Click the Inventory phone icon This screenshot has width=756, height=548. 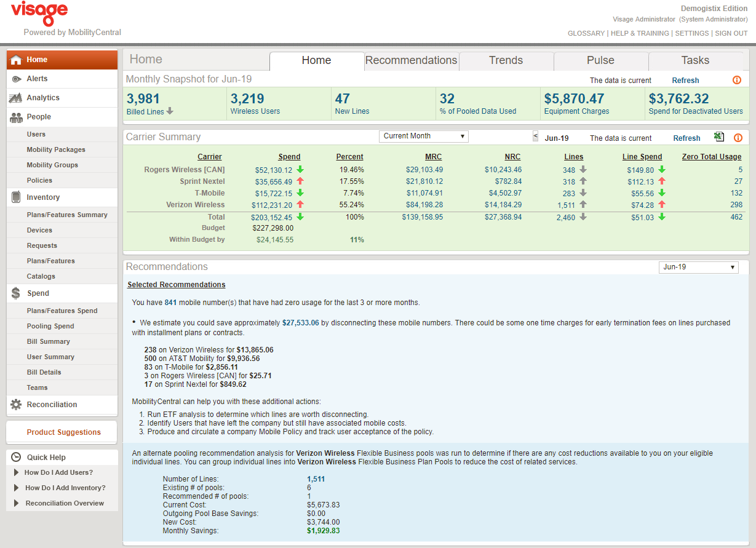pyautogui.click(x=16, y=197)
